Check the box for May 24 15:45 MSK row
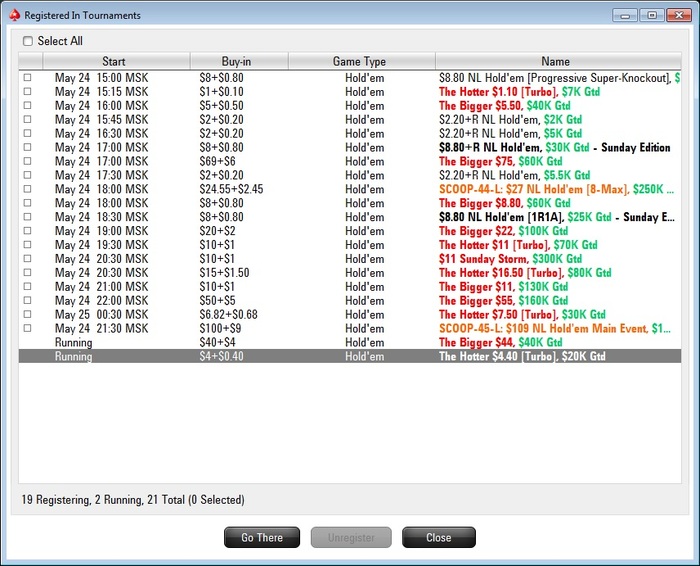The width and height of the screenshot is (700, 566). pos(27,119)
